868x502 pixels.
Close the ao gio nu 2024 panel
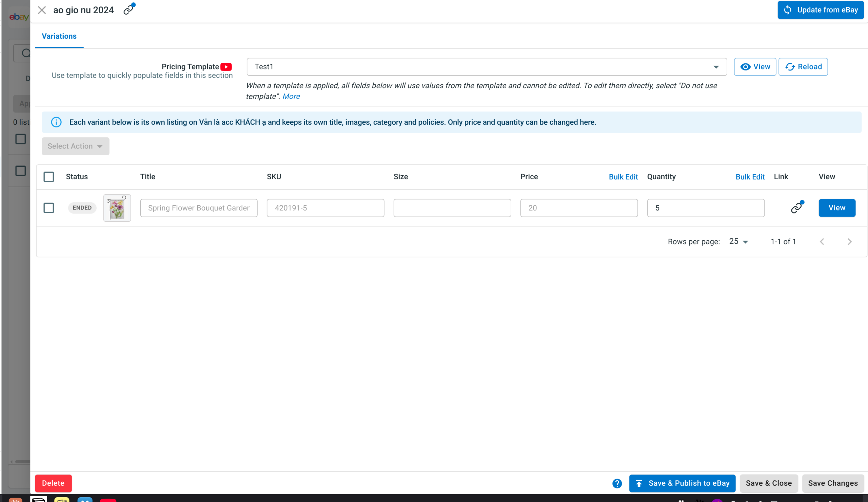42,10
